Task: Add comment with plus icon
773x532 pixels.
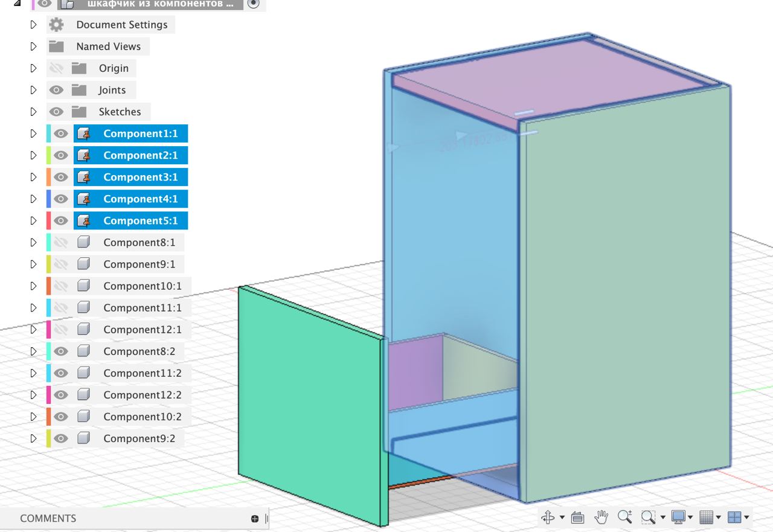Action: tap(255, 519)
